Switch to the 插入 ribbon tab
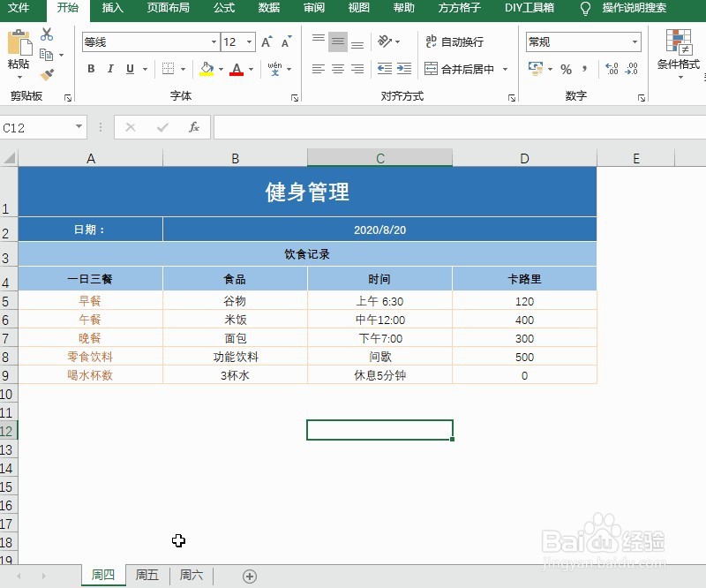706x588 pixels. click(x=115, y=9)
